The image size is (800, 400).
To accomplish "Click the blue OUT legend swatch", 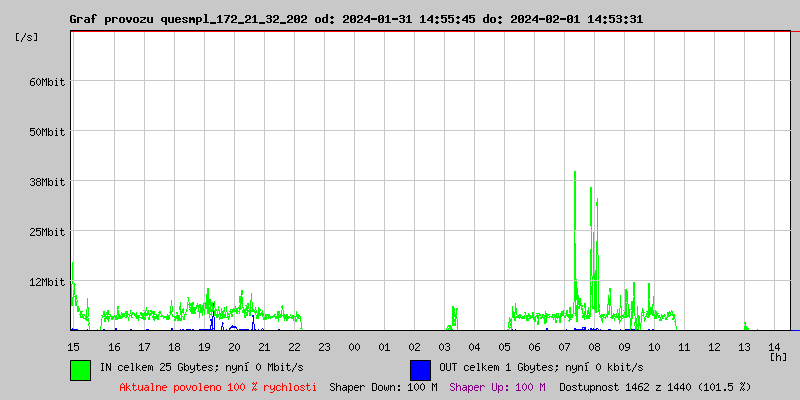I will 420,369.
